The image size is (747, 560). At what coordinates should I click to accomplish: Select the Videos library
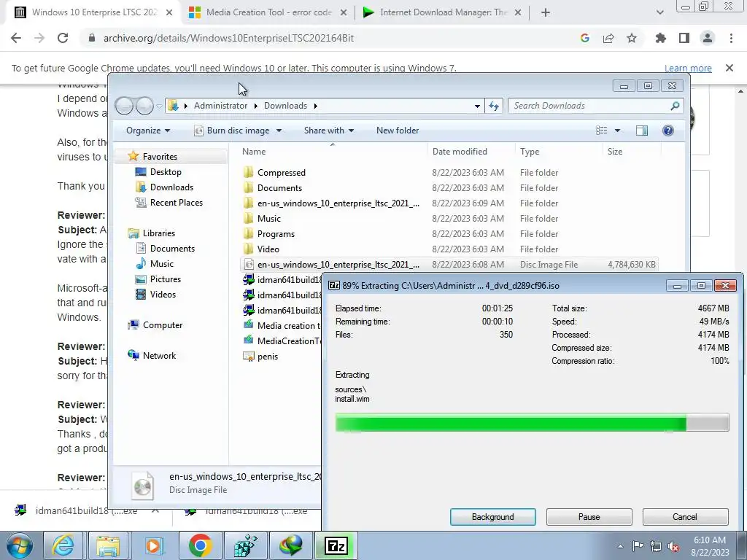click(x=163, y=295)
